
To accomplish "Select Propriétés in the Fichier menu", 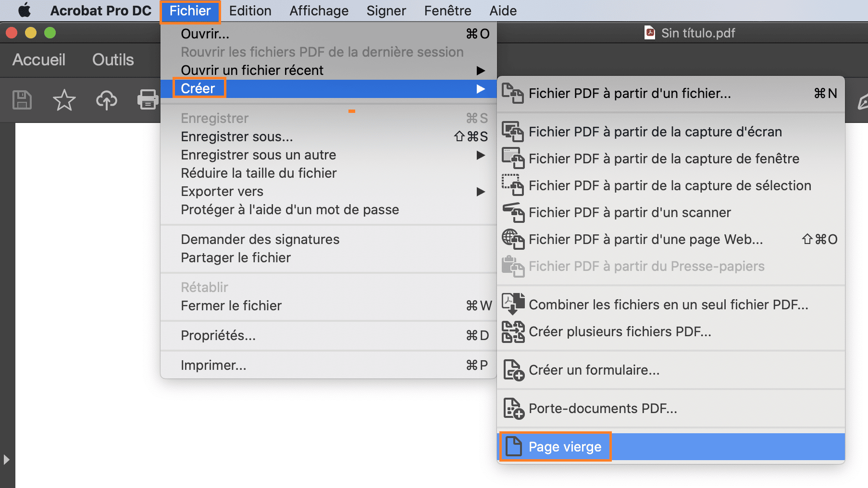I will click(x=218, y=335).
